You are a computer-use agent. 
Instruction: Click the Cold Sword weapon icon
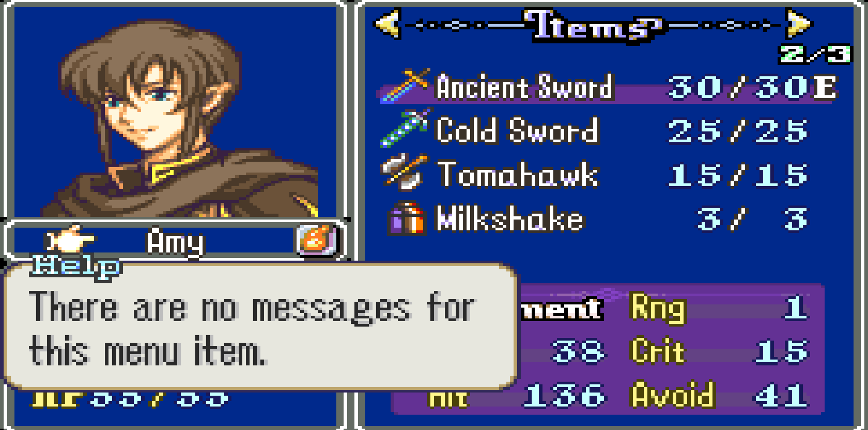pos(405,129)
